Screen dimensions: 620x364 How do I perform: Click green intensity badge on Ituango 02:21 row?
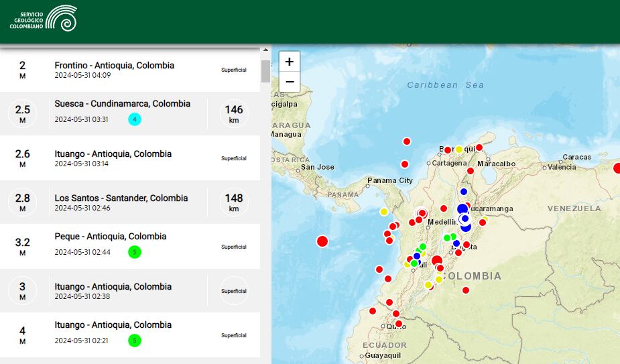pyautogui.click(x=135, y=341)
